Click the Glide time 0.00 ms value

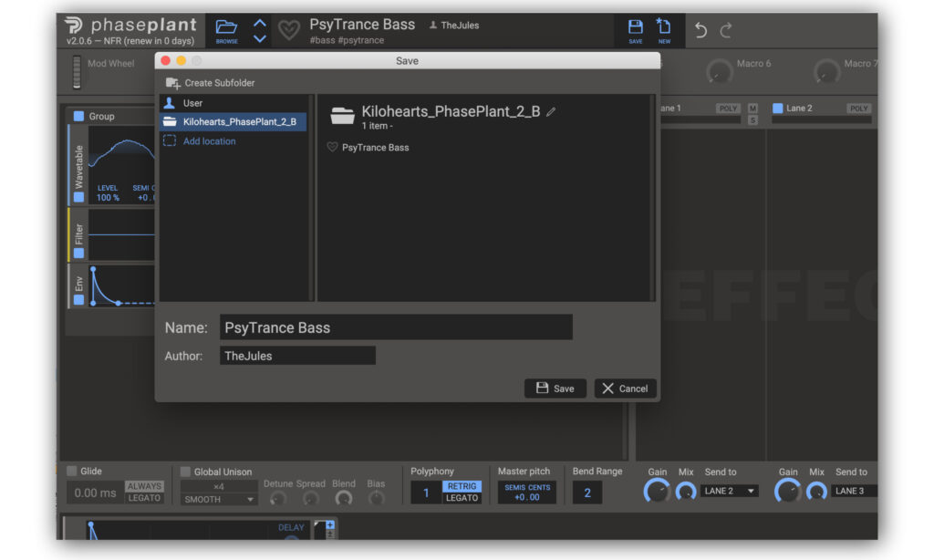click(x=95, y=493)
